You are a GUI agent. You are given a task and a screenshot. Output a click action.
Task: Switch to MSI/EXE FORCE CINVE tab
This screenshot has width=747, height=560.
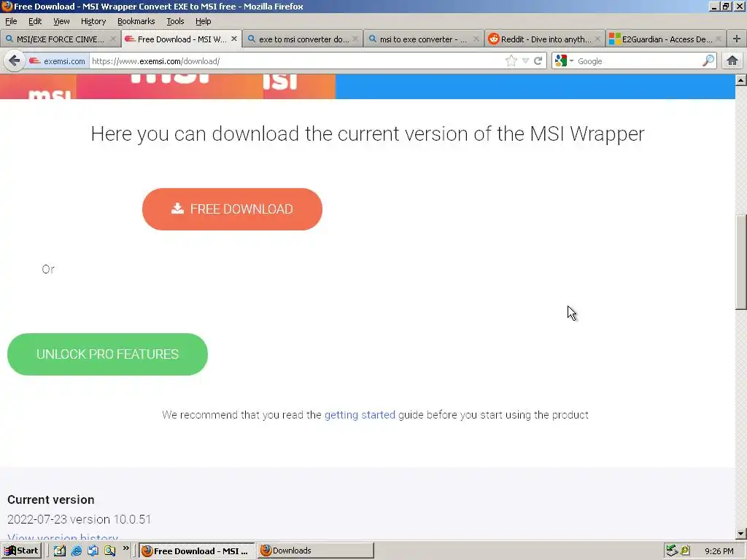[60, 39]
